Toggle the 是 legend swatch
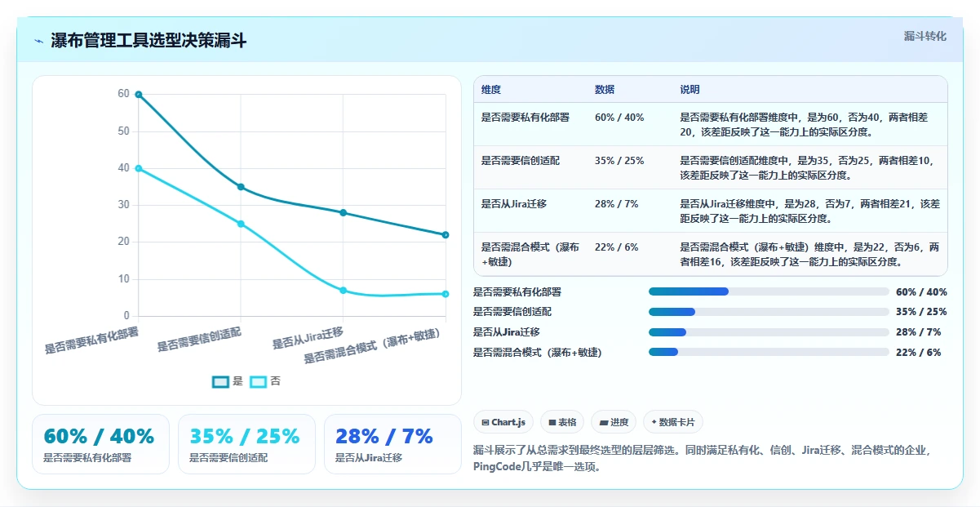This screenshot has width=980, height=507. [220, 381]
